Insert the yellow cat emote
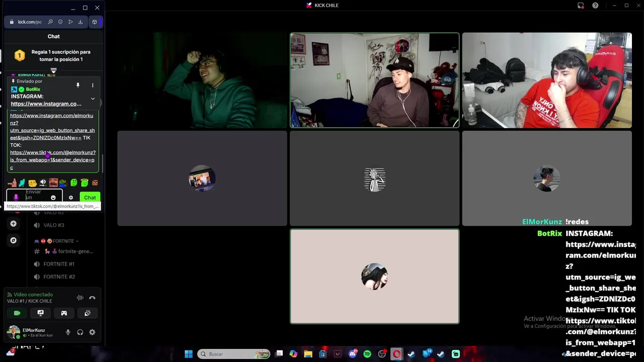644x362 pixels. [33, 183]
